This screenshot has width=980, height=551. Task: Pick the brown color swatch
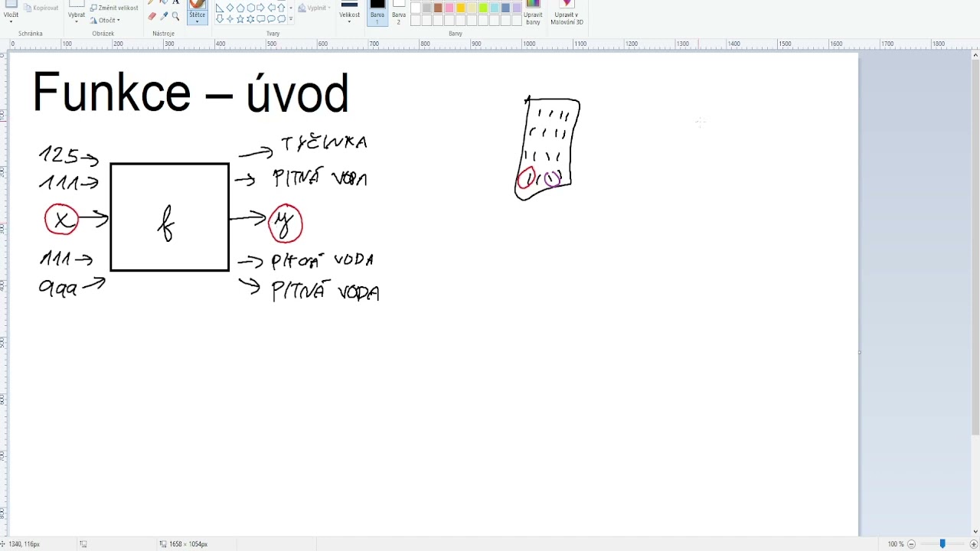click(x=438, y=8)
